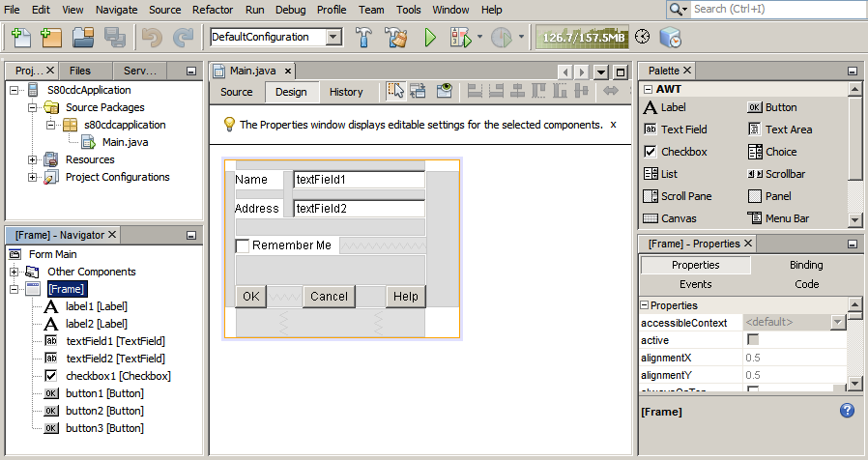Activate Selection Mode arrow in designer toolbar
The height and width of the screenshot is (460, 868).
click(x=395, y=91)
